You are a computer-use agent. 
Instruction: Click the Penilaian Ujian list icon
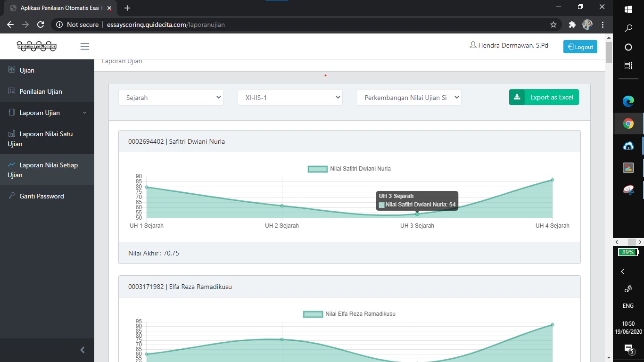tap(12, 91)
